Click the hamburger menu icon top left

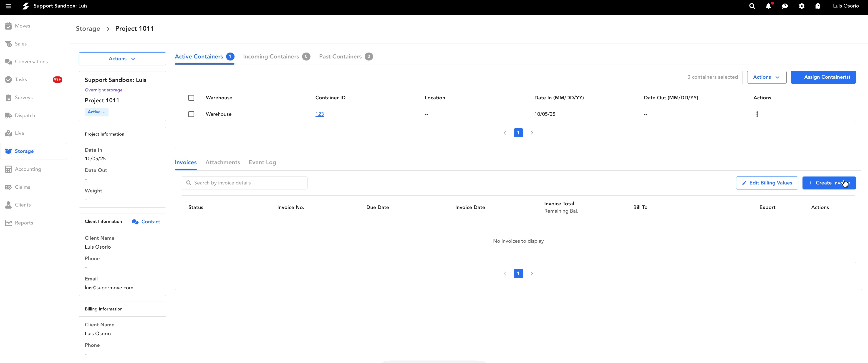coord(8,6)
